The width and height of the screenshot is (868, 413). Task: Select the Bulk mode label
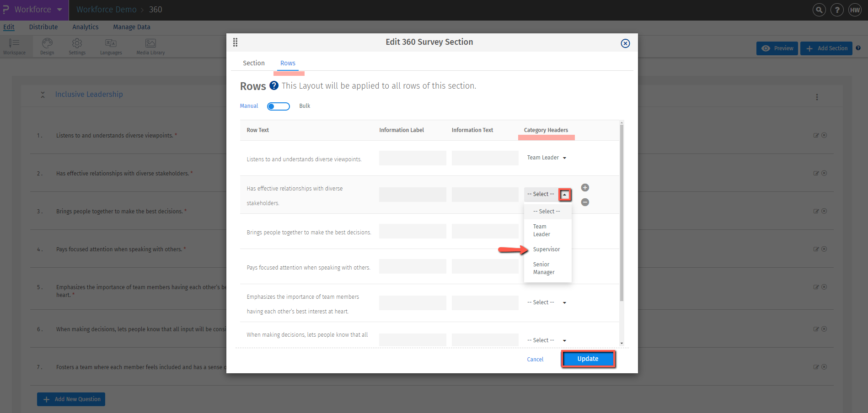305,106
